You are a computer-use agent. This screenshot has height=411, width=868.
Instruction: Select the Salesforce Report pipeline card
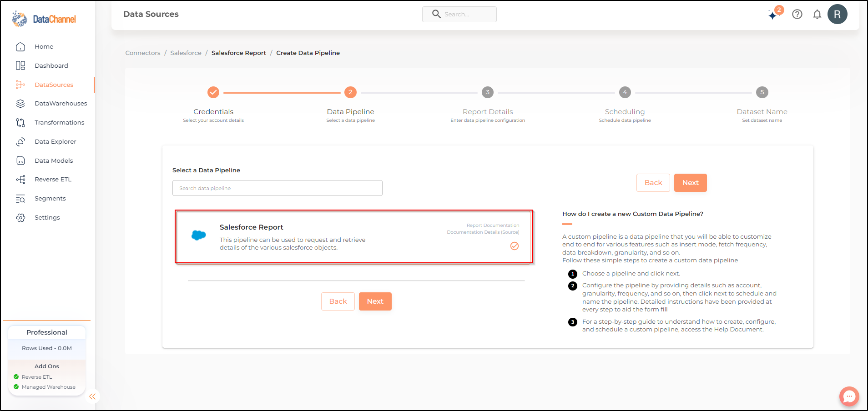click(354, 236)
